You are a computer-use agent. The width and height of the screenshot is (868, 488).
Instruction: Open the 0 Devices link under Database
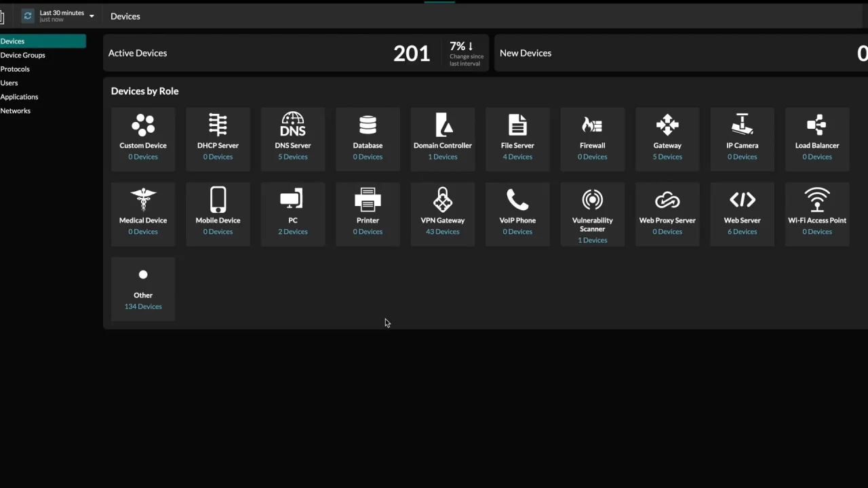(x=368, y=157)
